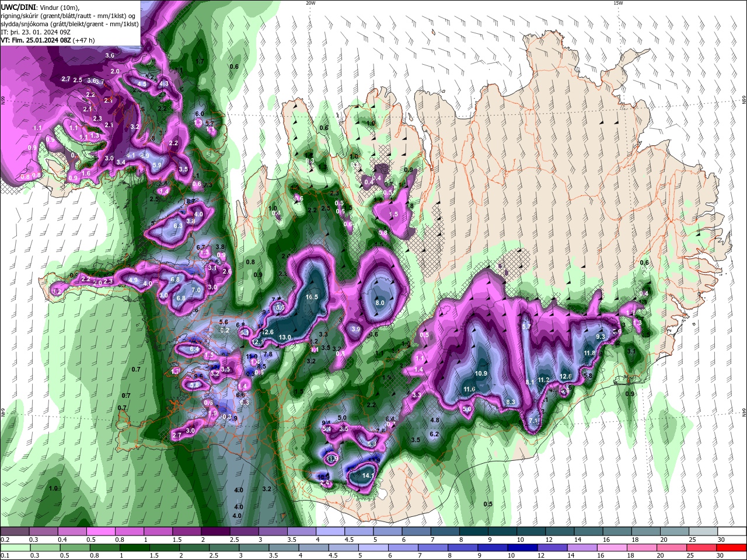This screenshot has height=560, width=747.
Task: Click the 12.8 value on the map
Action: coord(566,376)
